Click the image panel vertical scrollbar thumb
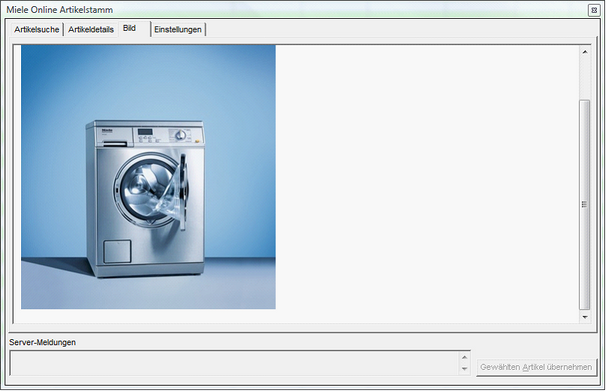This screenshot has height=391, width=606. (585, 205)
